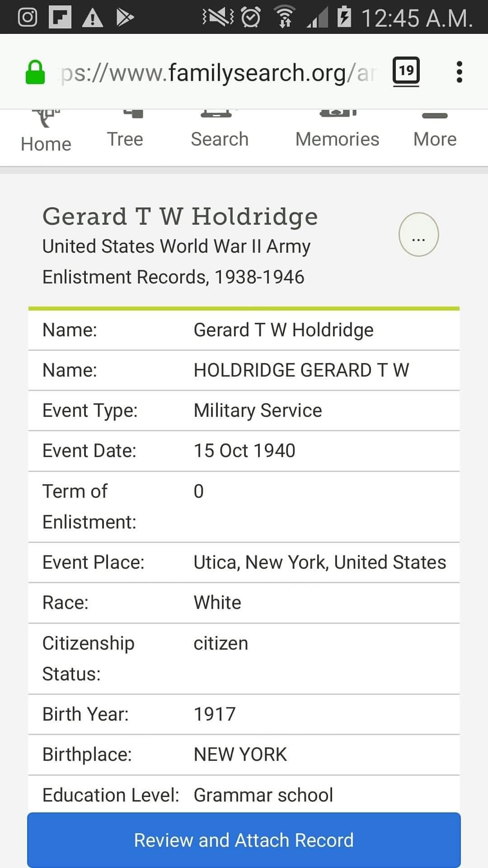
Task: Open the round ellipsis options button
Action: click(x=418, y=235)
